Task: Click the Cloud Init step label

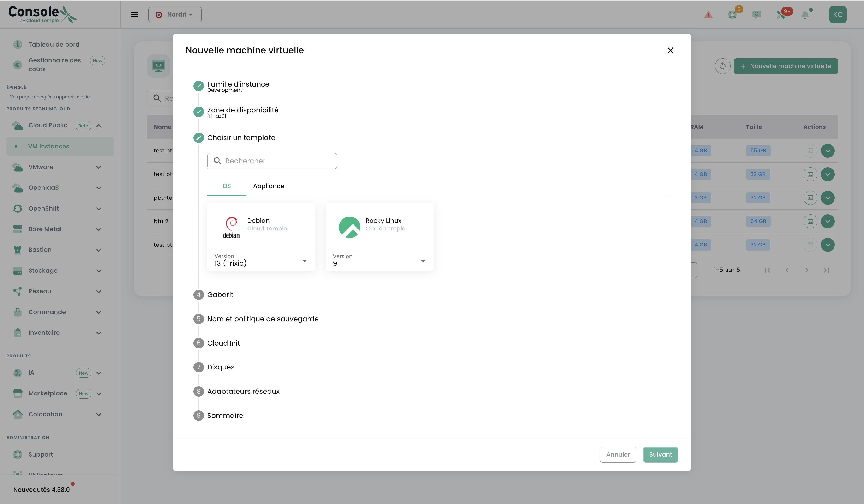Action: [223, 343]
